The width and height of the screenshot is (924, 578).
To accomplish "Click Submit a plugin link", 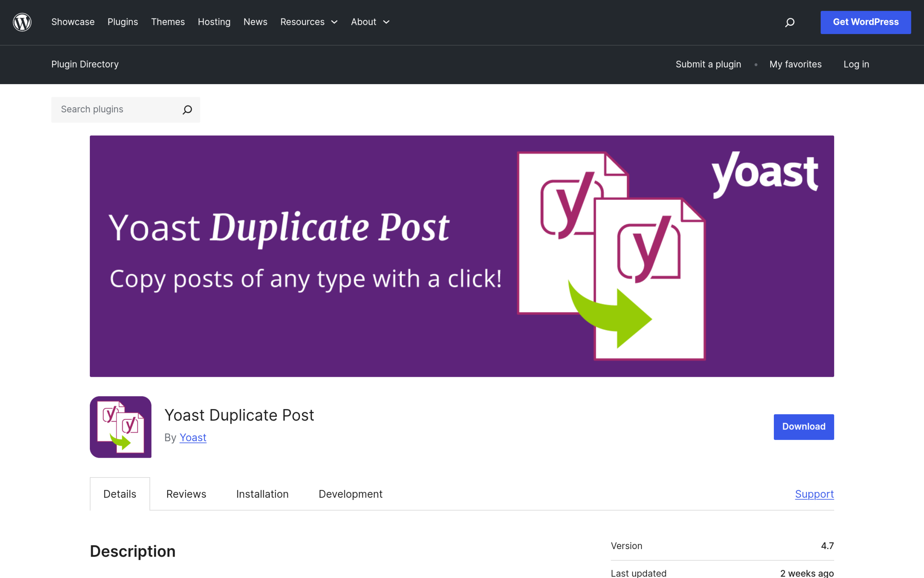I will click(x=708, y=64).
